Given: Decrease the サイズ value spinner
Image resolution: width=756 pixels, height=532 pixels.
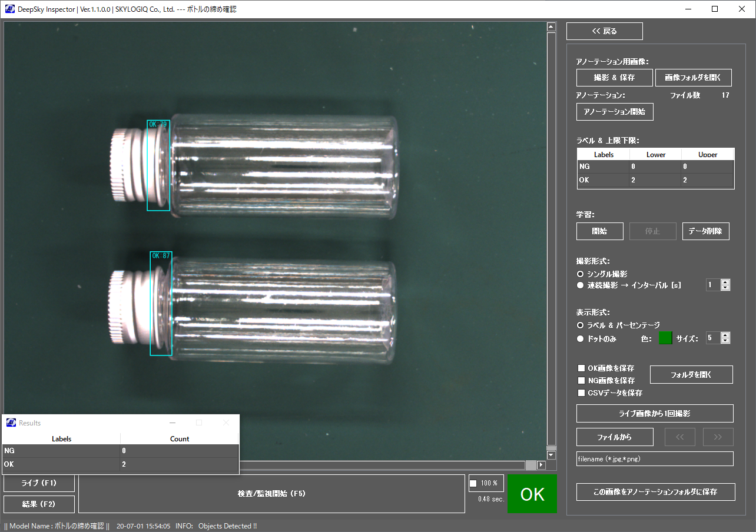Looking at the screenshot, I should pos(725,341).
